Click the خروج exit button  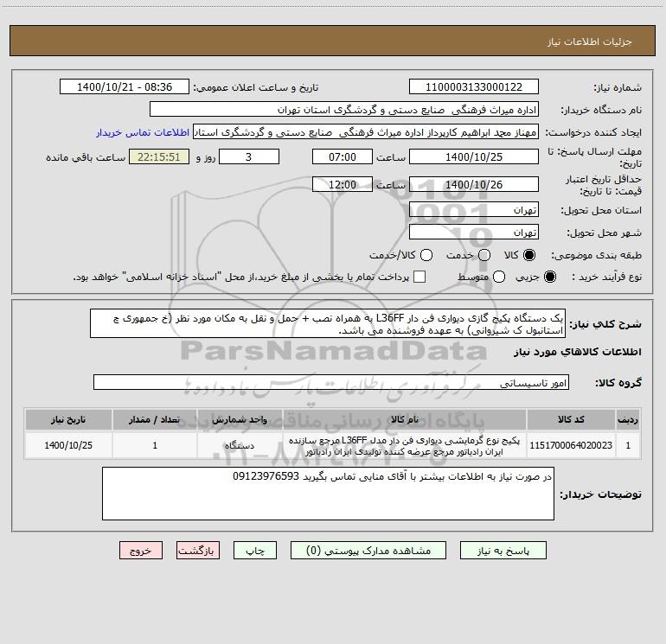pyautogui.click(x=141, y=551)
